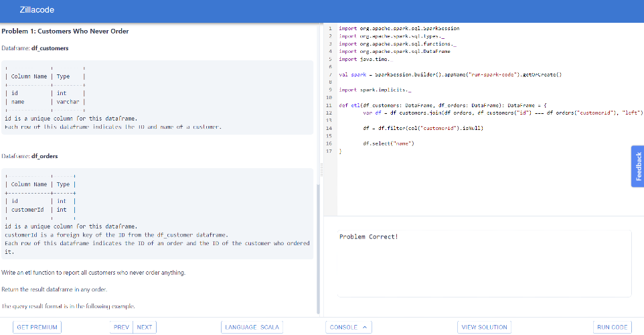Click line 3 functions import
The height and width of the screenshot is (335, 644).
(x=398, y=44)
